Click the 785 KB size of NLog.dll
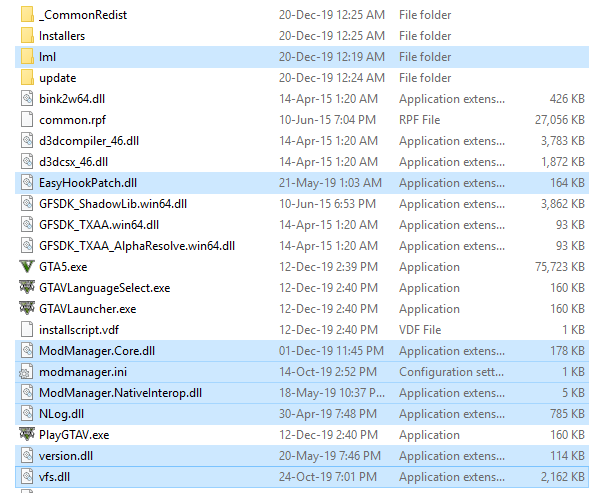Screen dimensions: 613x493 pos(567,414)
